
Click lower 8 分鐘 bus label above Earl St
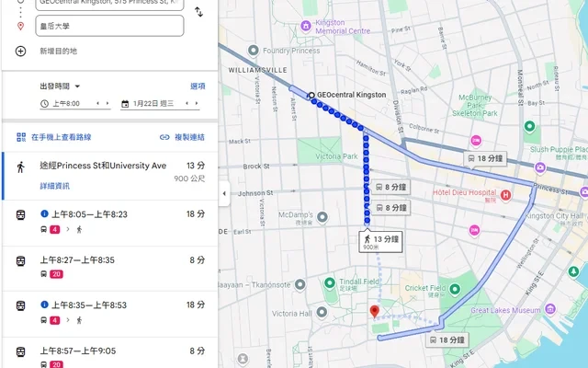coord(391,208)
